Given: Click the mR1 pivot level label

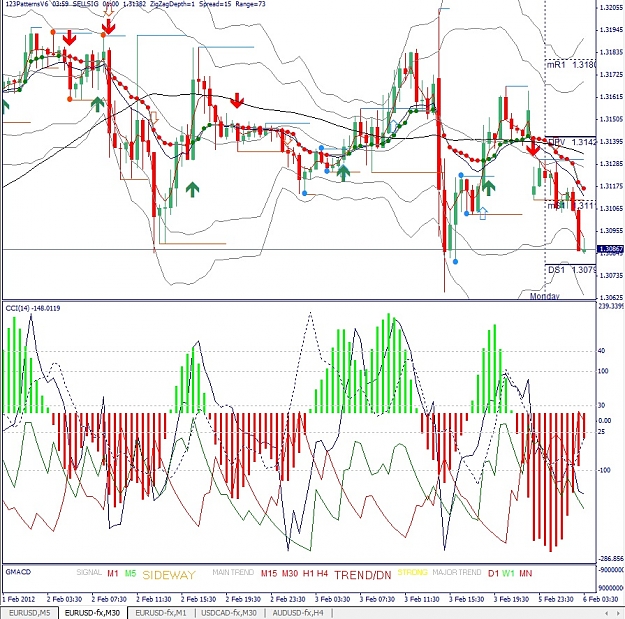Looking at the screenshot, I should tap(571, 65).
